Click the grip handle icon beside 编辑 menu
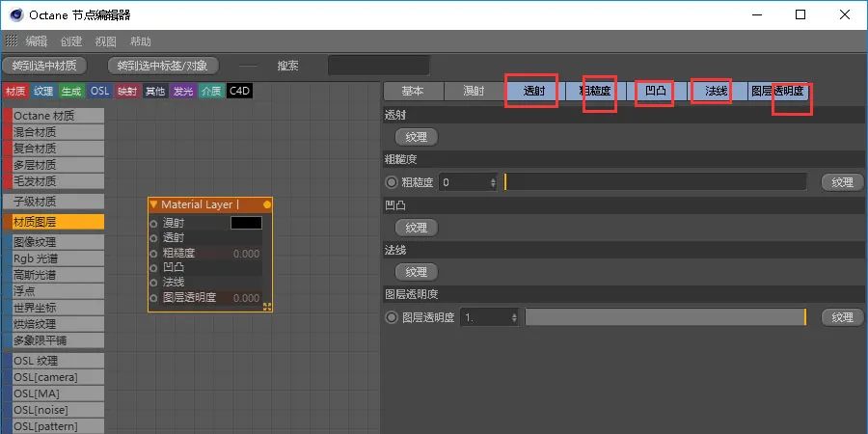 point(12,41)
